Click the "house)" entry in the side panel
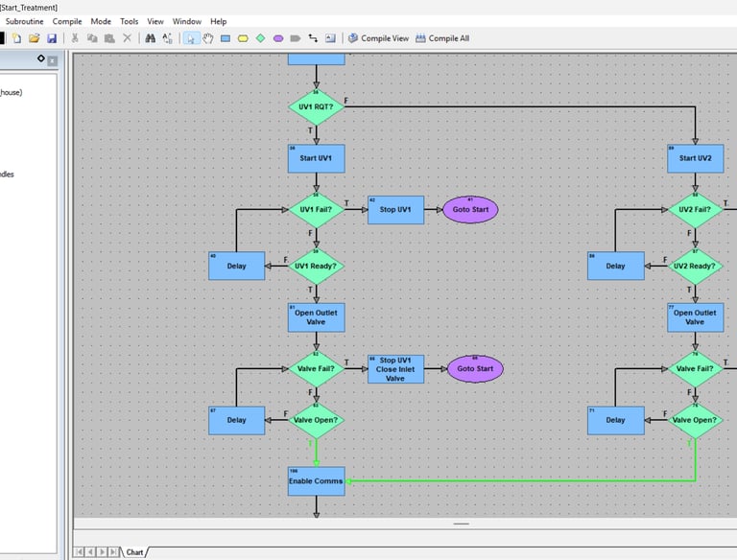The image size is (737, 560). point(11,93)
